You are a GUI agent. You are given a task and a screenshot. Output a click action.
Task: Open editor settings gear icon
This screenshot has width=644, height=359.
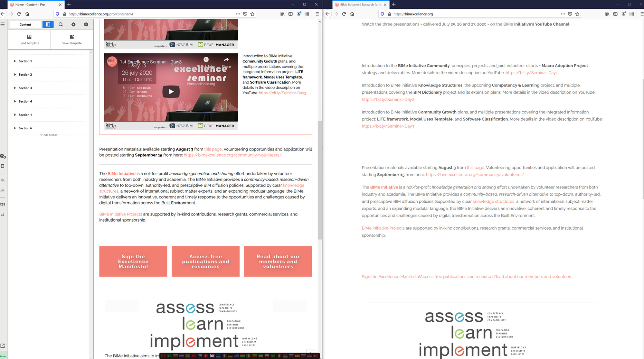(x=73, y=24)
